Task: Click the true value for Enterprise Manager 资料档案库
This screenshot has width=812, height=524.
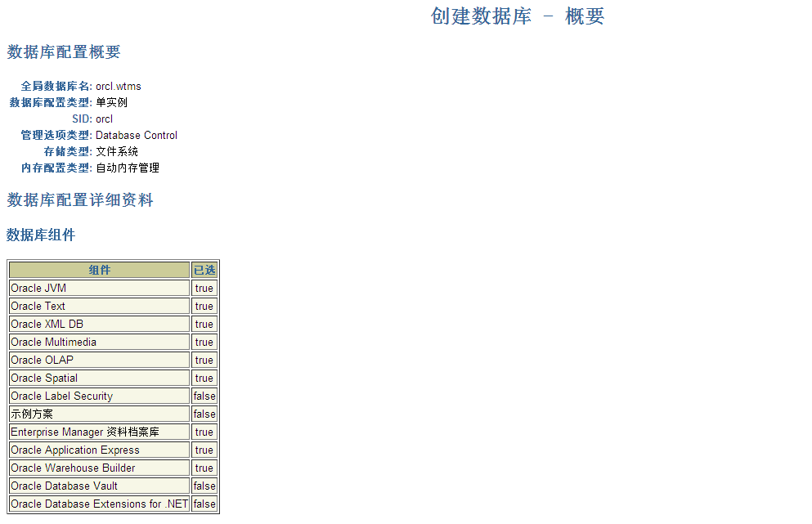Action: click(x=204, y=432)
